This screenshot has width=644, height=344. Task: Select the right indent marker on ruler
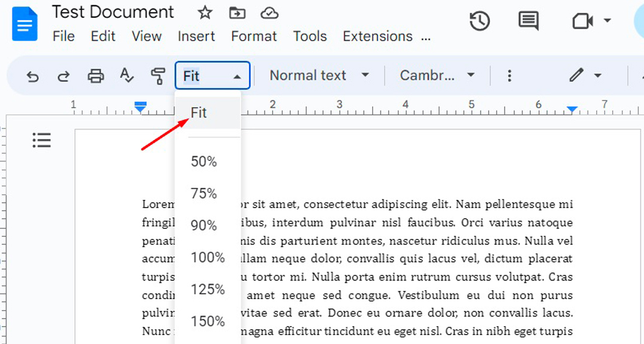click(572, 109)
